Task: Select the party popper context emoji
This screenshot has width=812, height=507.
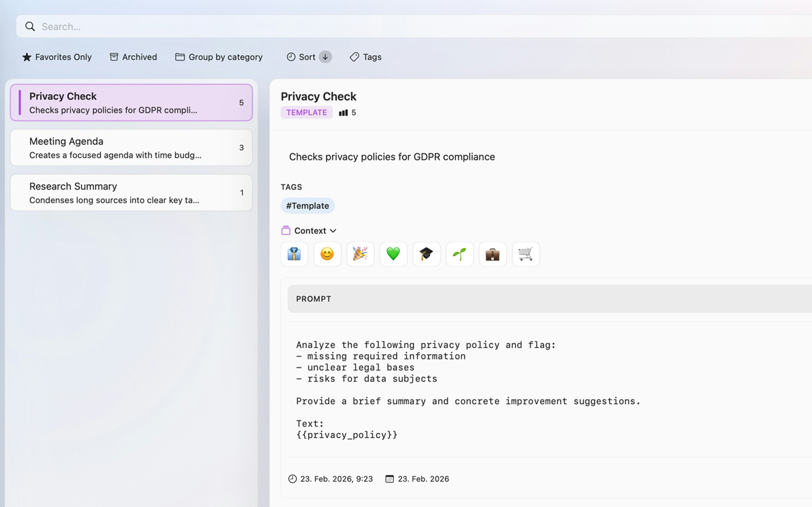Action: click(x=360, y=254)
